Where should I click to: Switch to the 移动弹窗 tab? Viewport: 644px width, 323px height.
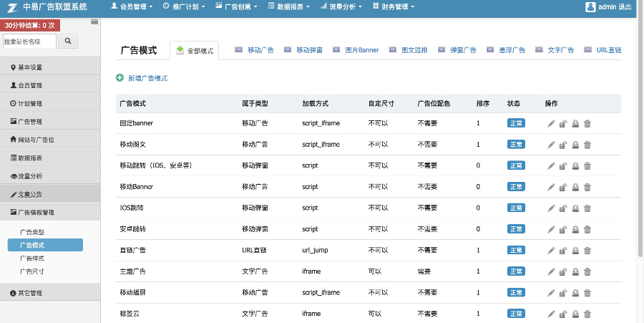pos(303,50)
